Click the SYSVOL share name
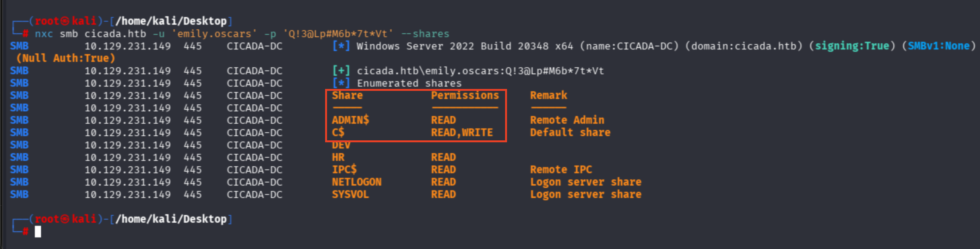The height and width of the screenshot is (249, 980). point(350,194)
